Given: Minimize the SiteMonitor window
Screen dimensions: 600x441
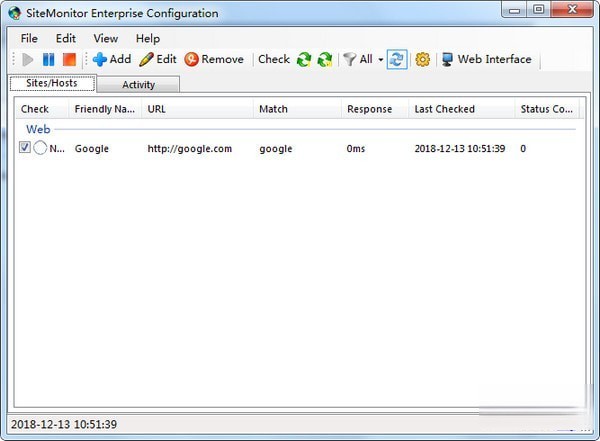Looking at the screenshot, I should (x=514, y=10).
